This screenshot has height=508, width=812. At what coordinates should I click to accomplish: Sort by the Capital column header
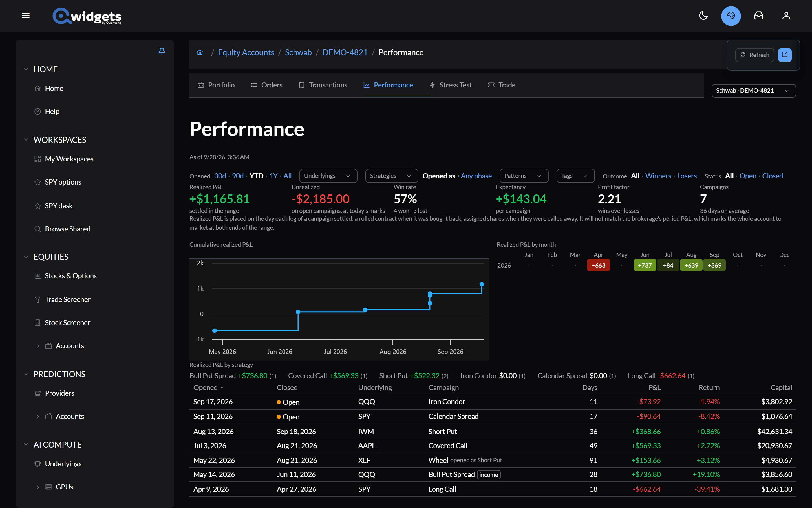tap(781, 388)
